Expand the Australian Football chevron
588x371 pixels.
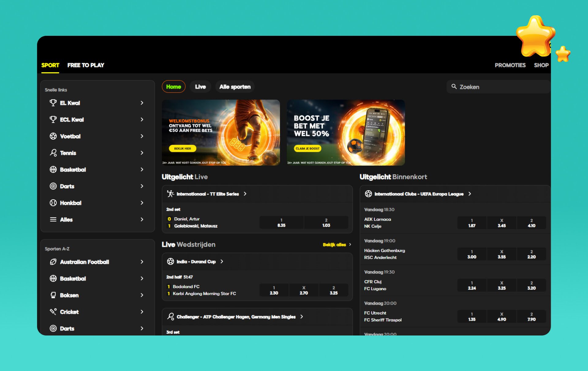click(x=142, y=262)
